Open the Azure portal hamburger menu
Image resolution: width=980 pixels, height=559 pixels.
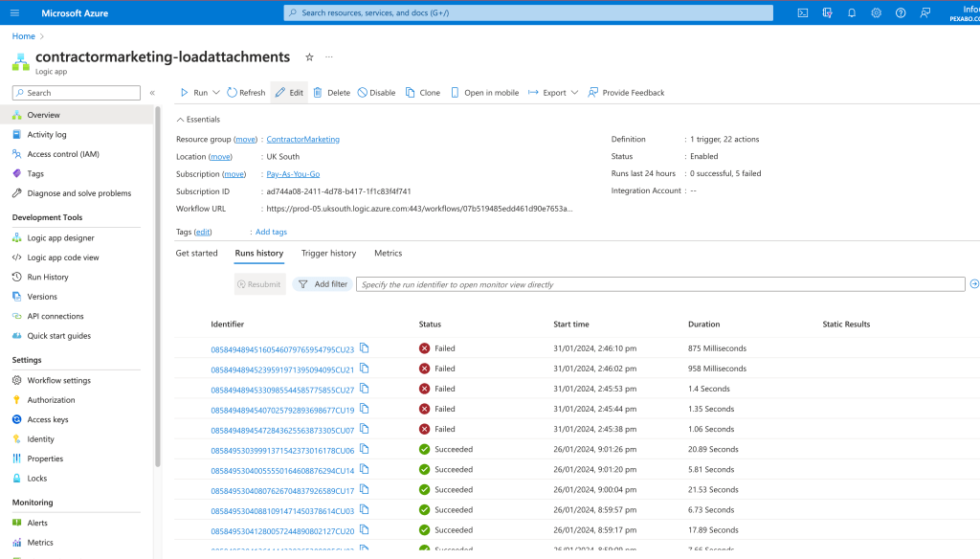(15, 12)
